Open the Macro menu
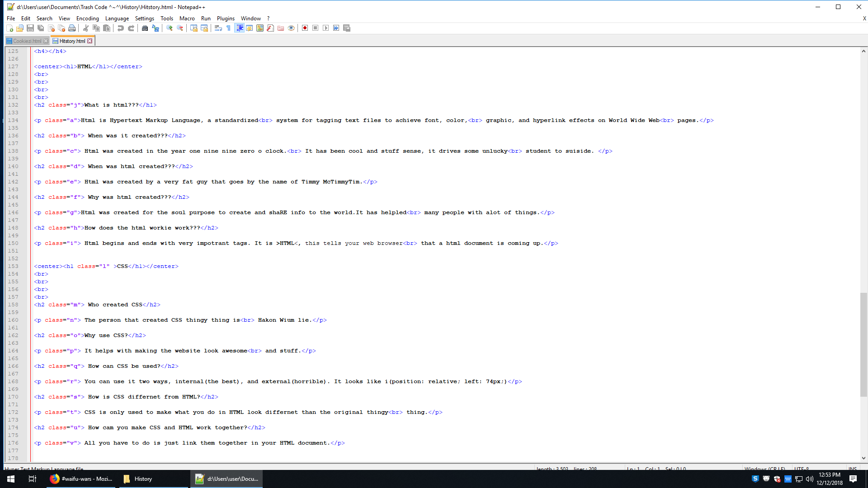This screenshot has width=868, height=488. (187, 19)
